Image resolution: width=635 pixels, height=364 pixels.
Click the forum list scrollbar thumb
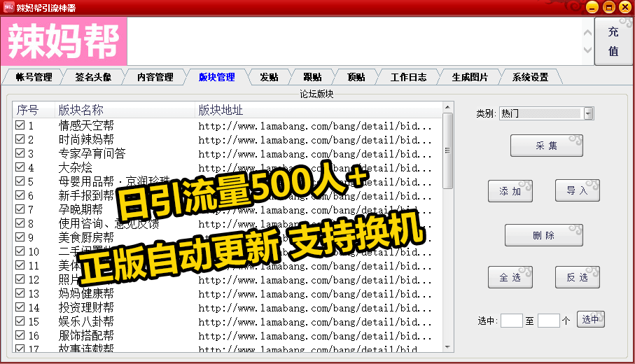(447, 150)
